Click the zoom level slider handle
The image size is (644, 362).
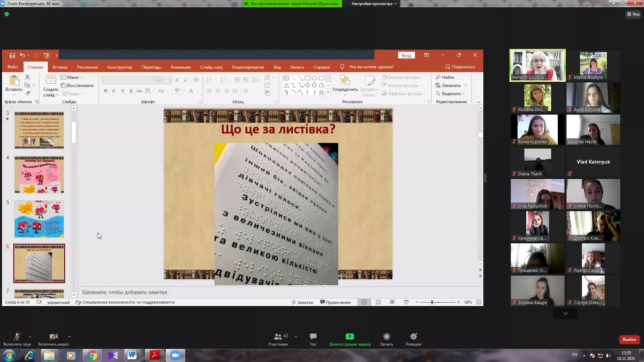(x=432, y=302)
